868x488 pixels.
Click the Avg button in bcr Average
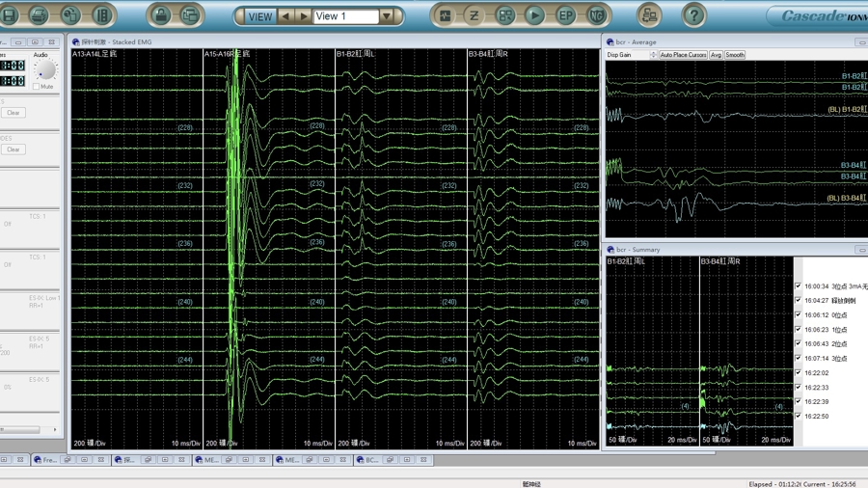[716, 55]
